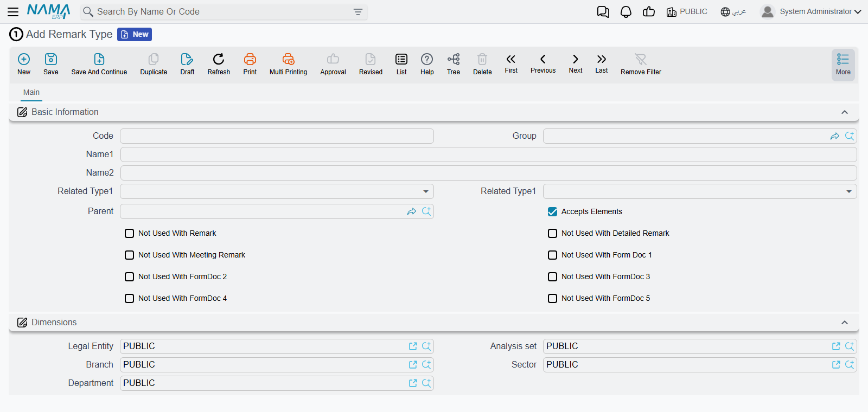Save record as Draft
This screenshot has width=868, height=412.
click(x=187, y=59)
